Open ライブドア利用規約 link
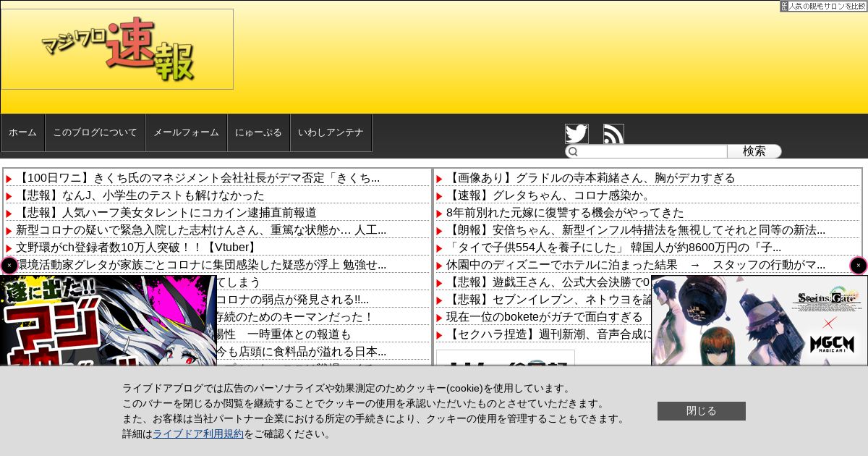This screenshot has height=456, width=868. click(198, 434)
